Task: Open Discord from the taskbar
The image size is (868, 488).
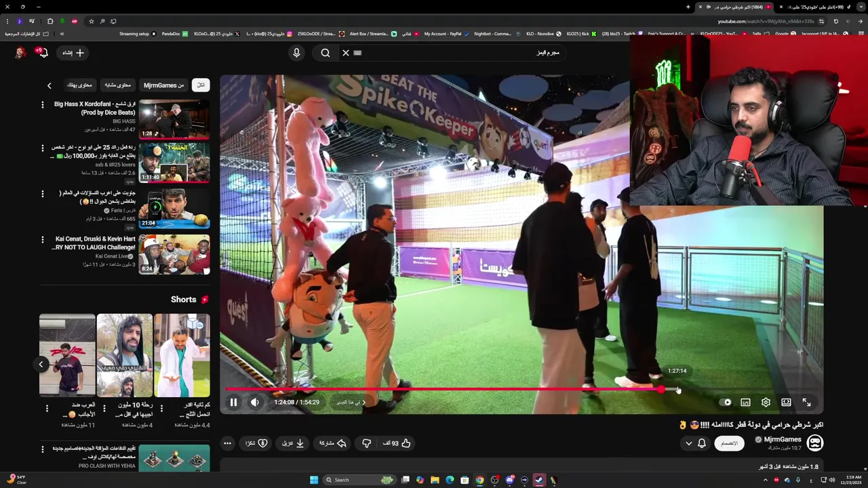Action: coord(509,480)
